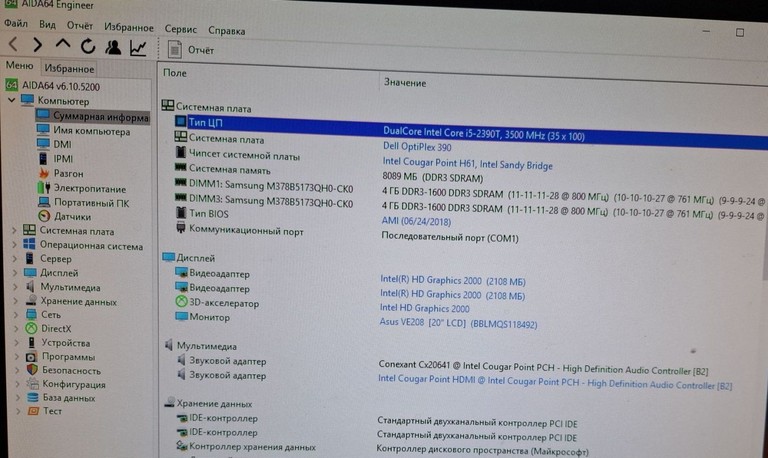768x458 pixels.
Task: Collapse the Компьютер tree node
Action: click(x=11, y=100)
